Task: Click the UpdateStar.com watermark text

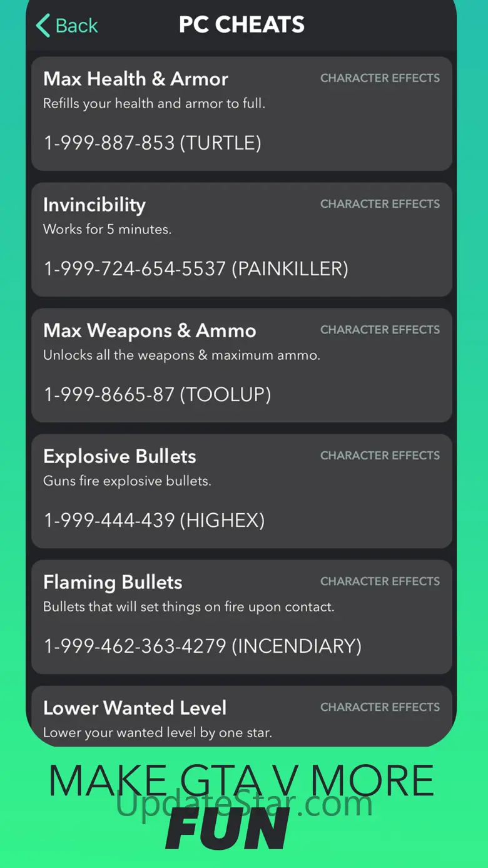Action: [x=244, y=804]
